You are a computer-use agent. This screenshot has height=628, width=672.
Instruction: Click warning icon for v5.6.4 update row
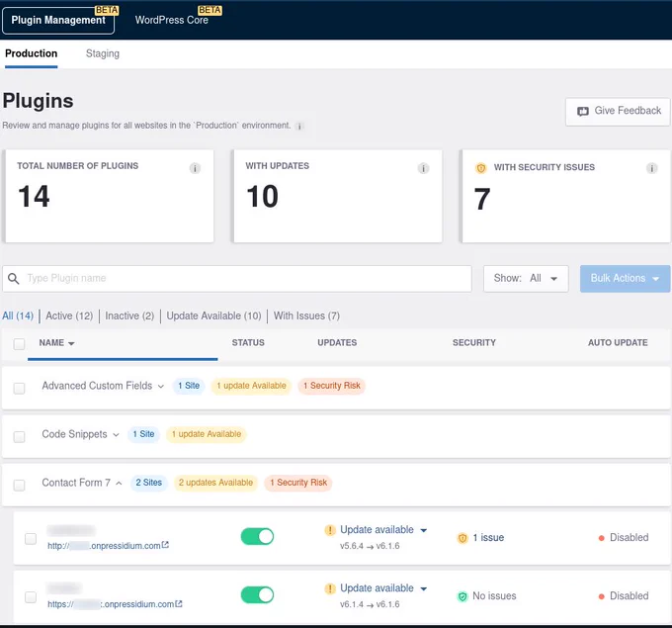(329, 530)
